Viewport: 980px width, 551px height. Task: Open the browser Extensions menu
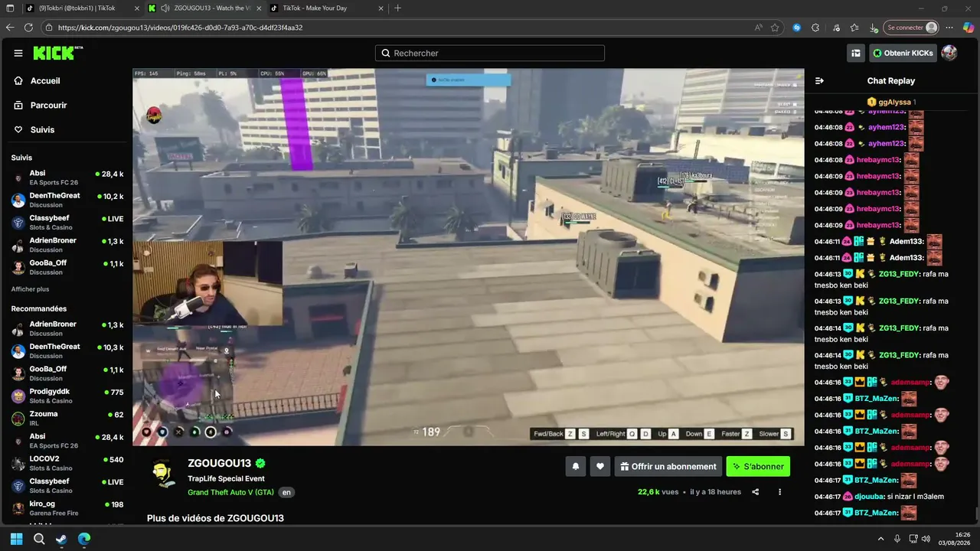pos(815,28)
